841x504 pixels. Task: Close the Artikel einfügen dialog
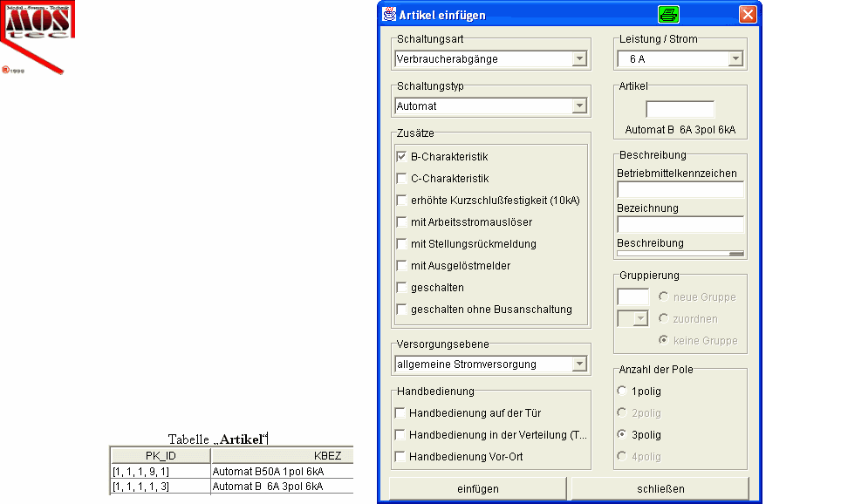click(747, 15)
